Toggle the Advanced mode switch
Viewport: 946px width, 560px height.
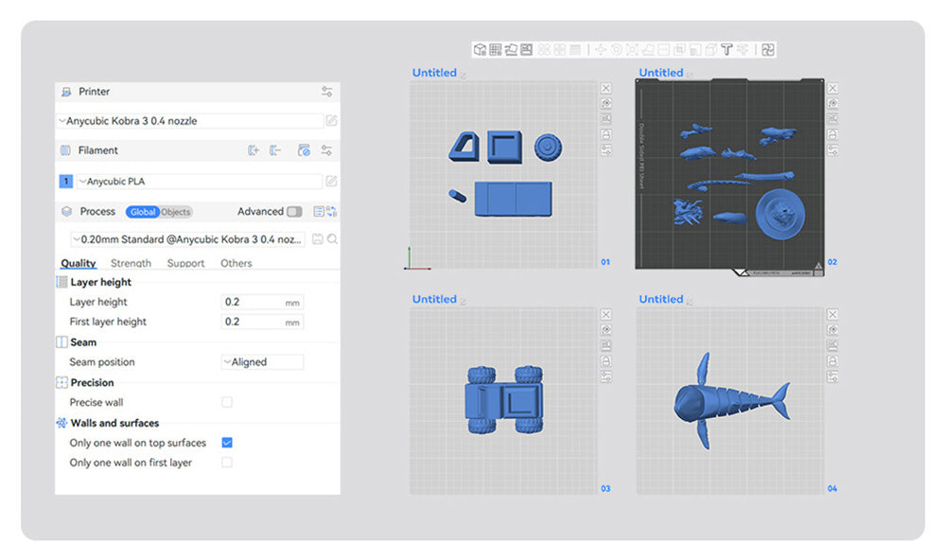[x=294, y=212]
